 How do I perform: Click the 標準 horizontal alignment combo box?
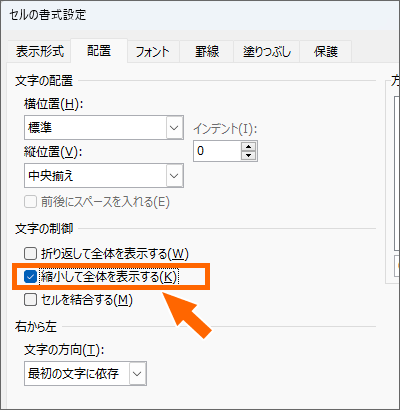104,128
